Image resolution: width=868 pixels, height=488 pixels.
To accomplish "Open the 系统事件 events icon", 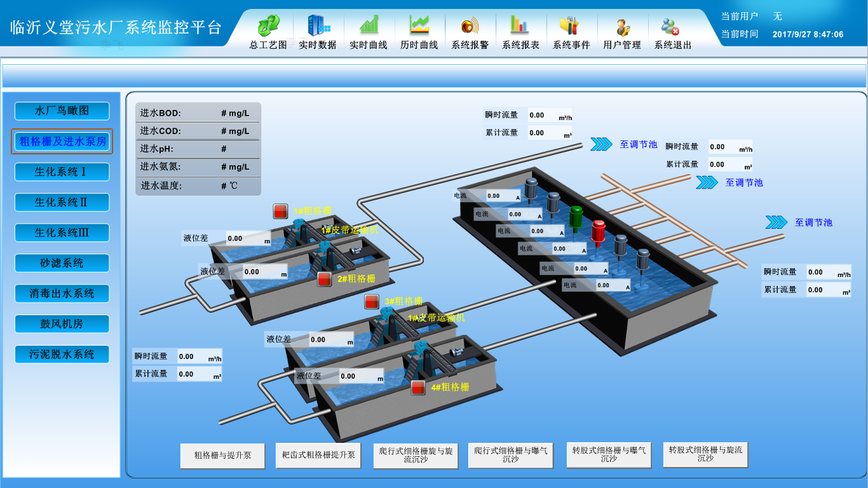I will [571, 26].
